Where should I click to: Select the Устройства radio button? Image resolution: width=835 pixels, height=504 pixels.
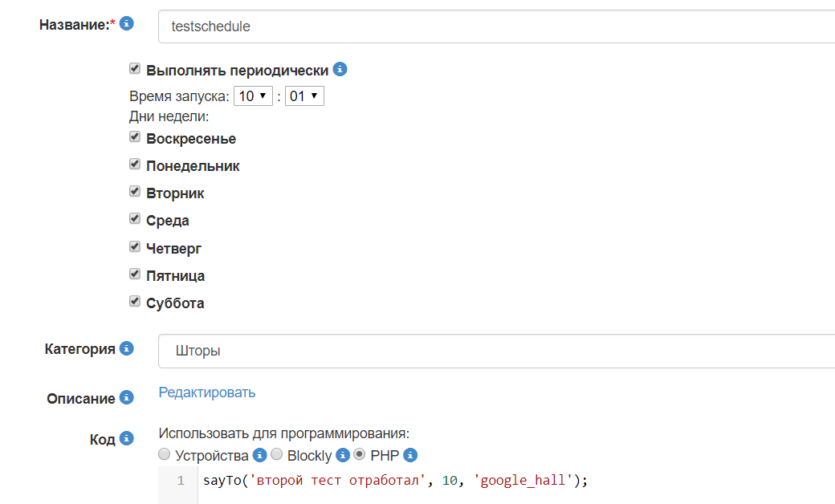coord(165,454)
